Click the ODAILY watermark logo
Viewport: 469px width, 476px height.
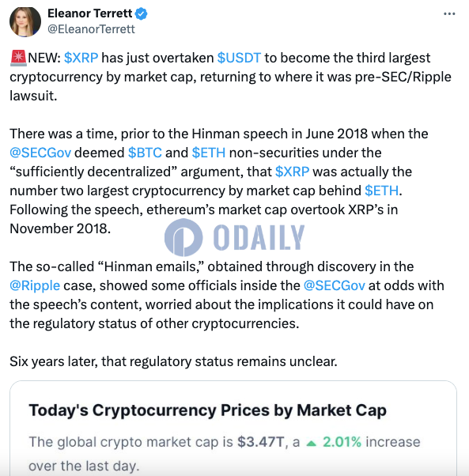coord(234,237)
